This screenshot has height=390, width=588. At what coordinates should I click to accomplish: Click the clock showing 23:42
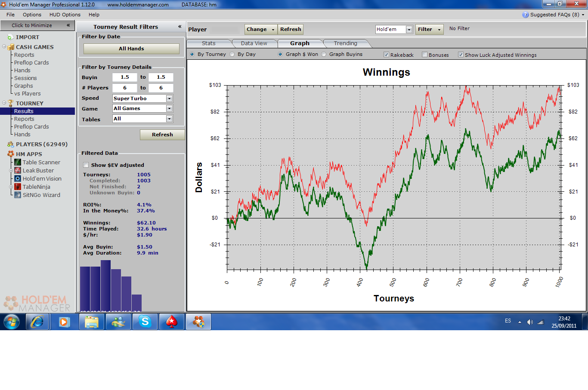point(564,319)
